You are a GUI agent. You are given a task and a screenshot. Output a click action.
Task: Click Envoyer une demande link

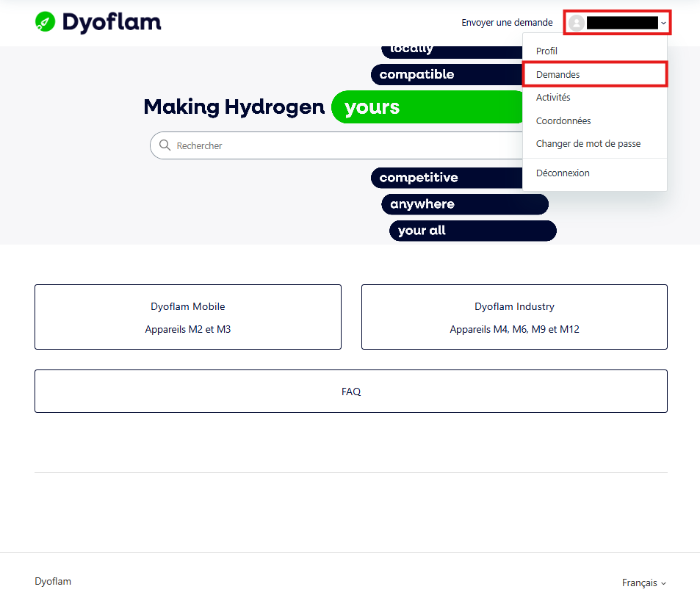click(x=507, y=22)
